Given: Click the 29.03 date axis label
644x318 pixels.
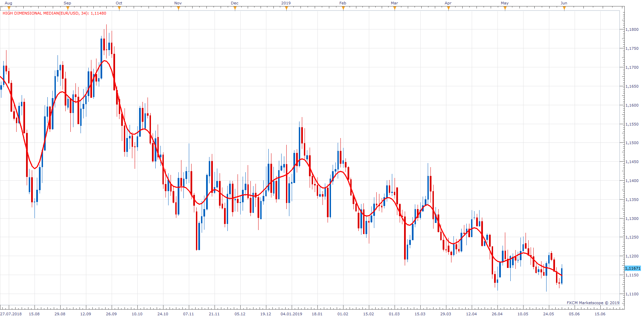Looking at the screenshot, I should coord(446,314).
